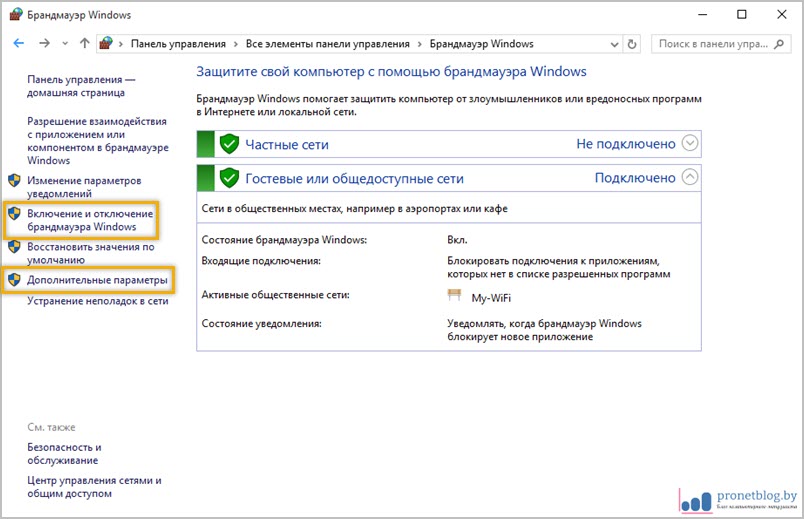The width and height of the screenshot is (804, 519).
Task: Expand the Частные сети section chevron
Action: 690,143
